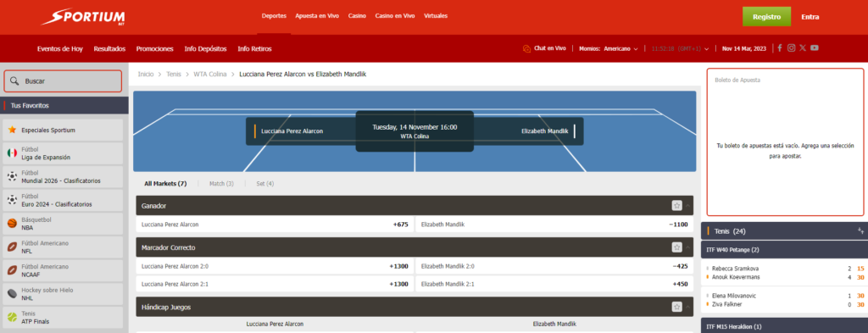The height and width of the screenshot is (333, 868).
Task: Open the Momios Americano dropdown
Action: [609, 48]
